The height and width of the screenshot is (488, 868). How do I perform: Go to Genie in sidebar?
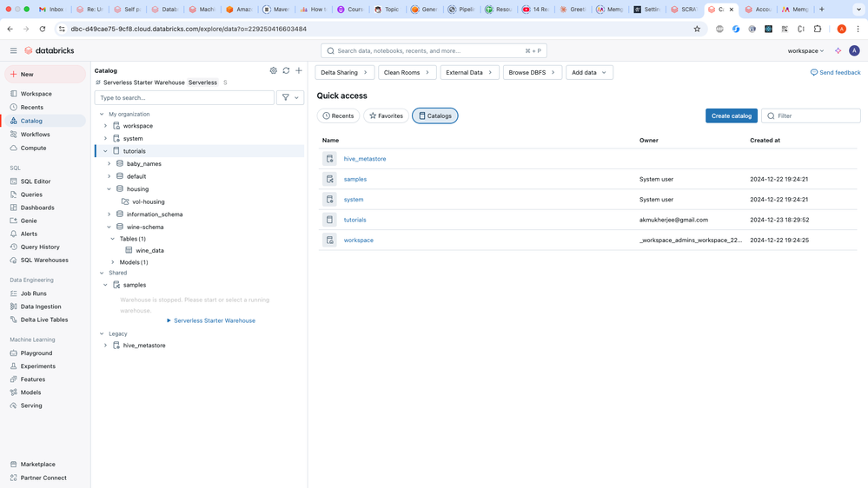(29, 221)
